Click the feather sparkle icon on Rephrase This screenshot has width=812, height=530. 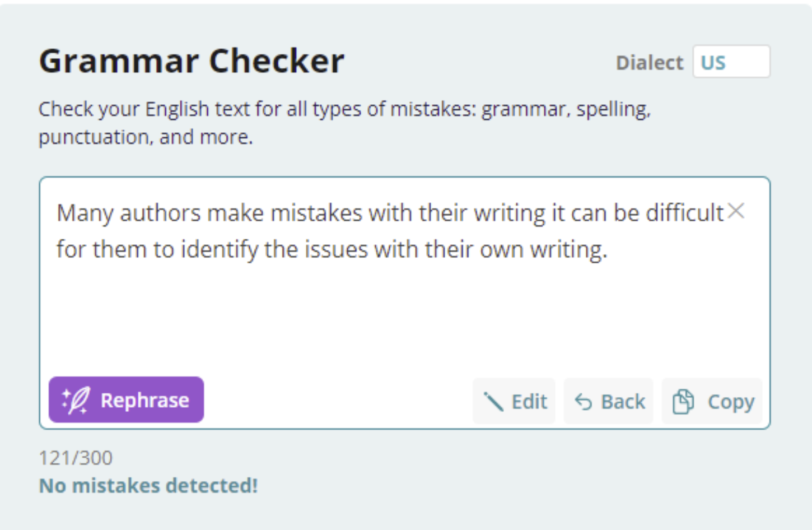point(75,401)
